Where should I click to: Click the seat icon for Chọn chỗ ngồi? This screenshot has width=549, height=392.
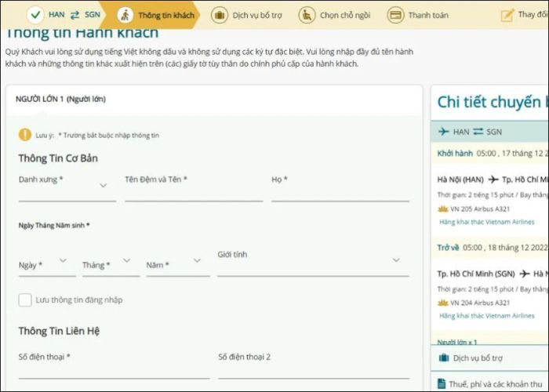pos(307,16)
